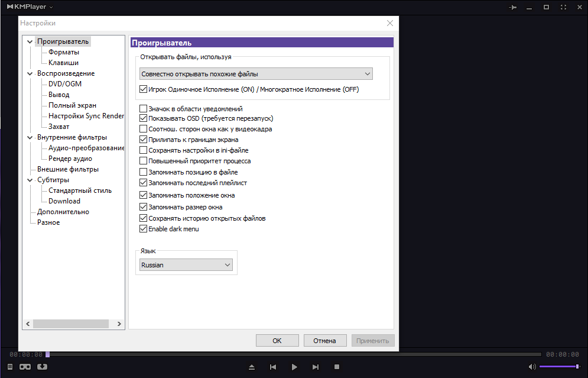Mute audio with the speaker icon
This screenshot has height=378, width=588.
[532, 367]
